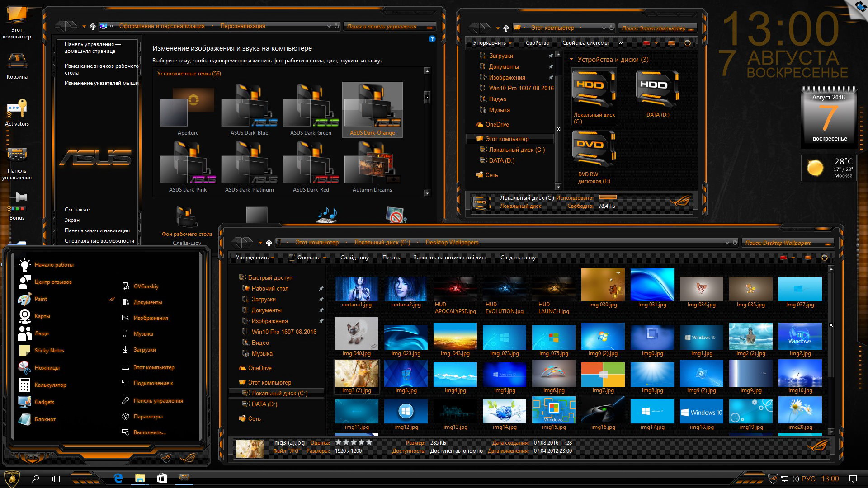
Task: Open the Корзина desktop icon
Action: point(17,66)
